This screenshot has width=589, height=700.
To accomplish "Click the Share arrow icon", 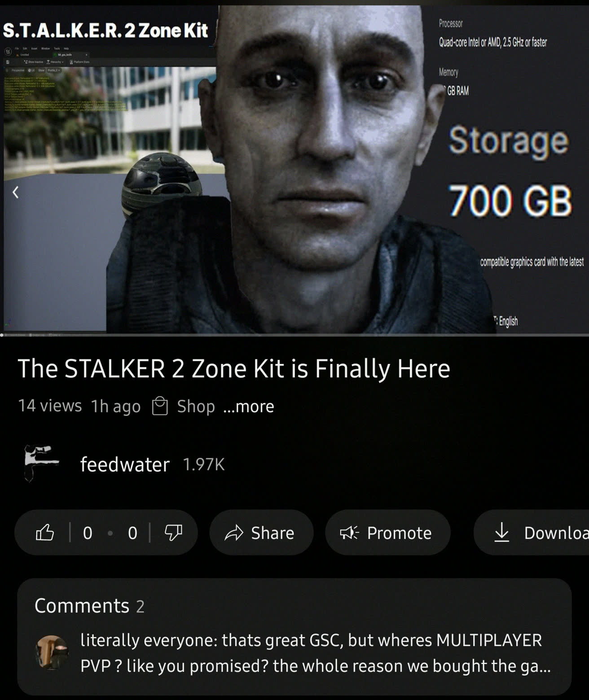I will [233, 533].
